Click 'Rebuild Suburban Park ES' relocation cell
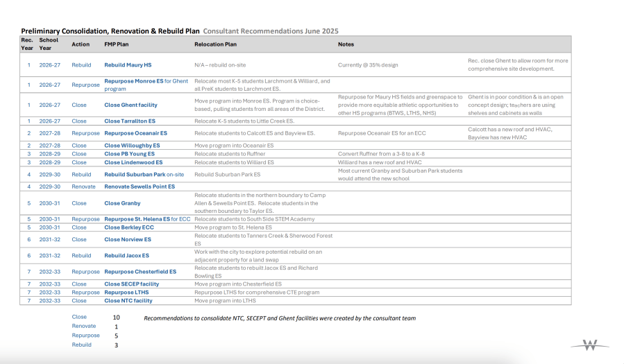The width and height of the screenshot is (624, 364). pos(227,175)
